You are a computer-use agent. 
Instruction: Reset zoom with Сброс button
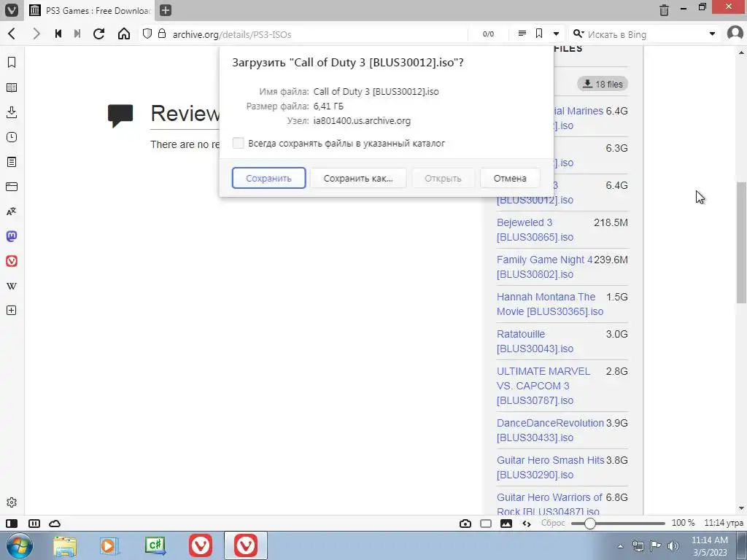click(553, 523)
